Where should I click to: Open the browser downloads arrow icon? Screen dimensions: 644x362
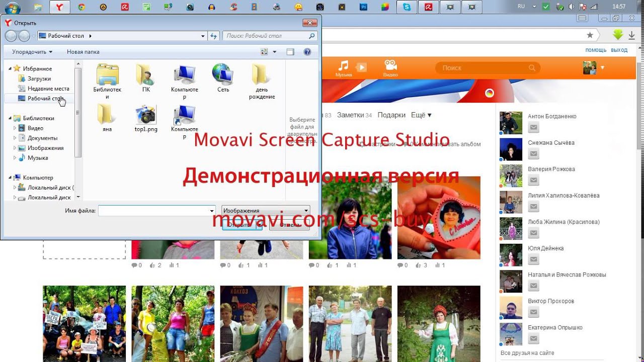631,35
